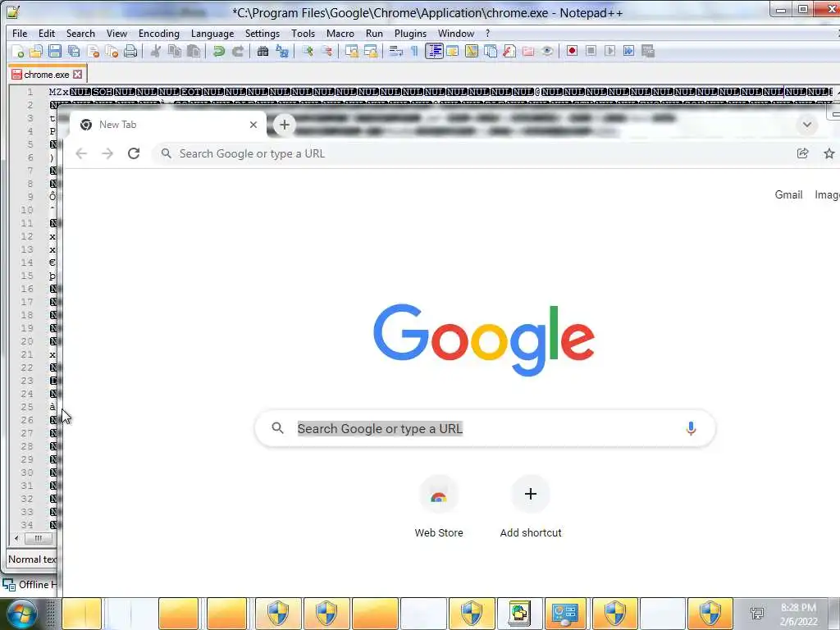Focus Chrome's address bar

[472, 153]
